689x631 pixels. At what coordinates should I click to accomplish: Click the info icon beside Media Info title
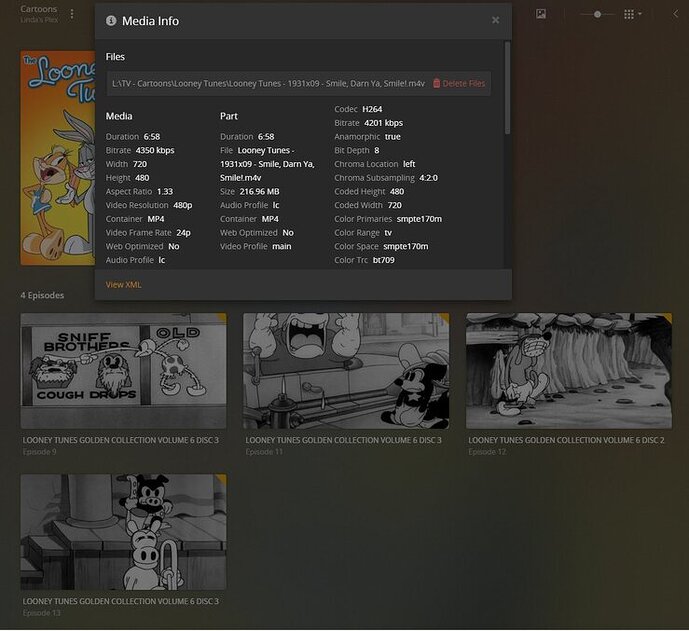111,21
